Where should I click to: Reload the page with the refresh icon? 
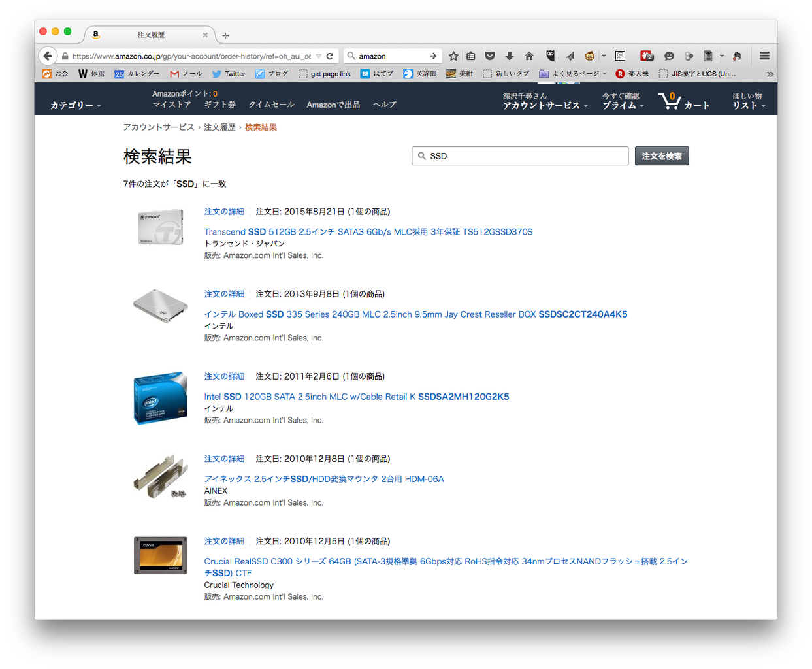330,56
